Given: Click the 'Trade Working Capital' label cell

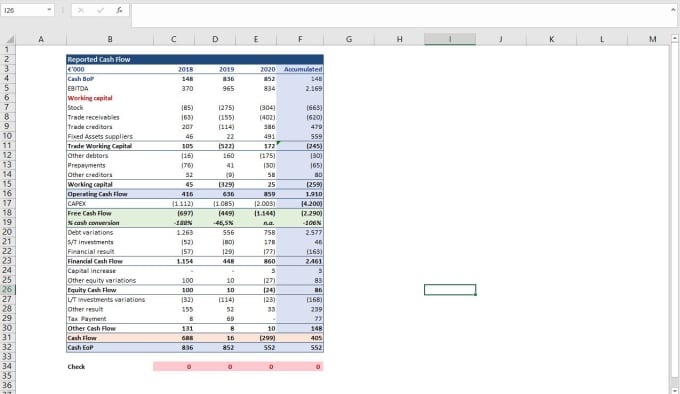Looking at the screenshot, I should tap(110, 146).
